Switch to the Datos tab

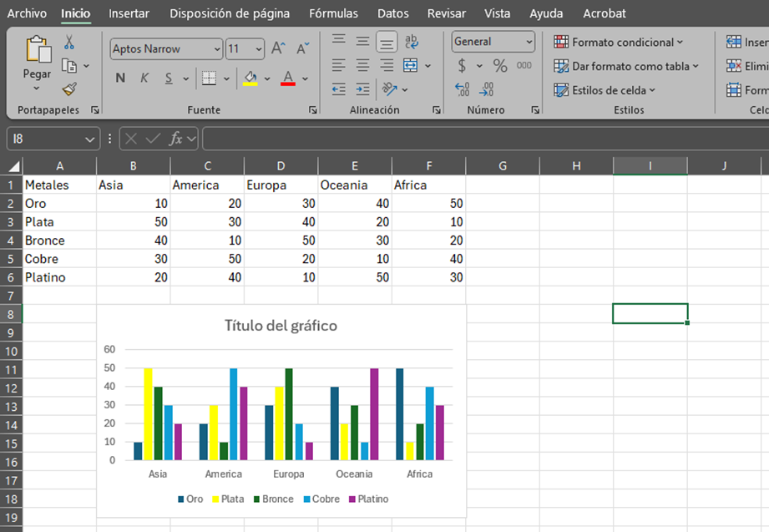392,13
